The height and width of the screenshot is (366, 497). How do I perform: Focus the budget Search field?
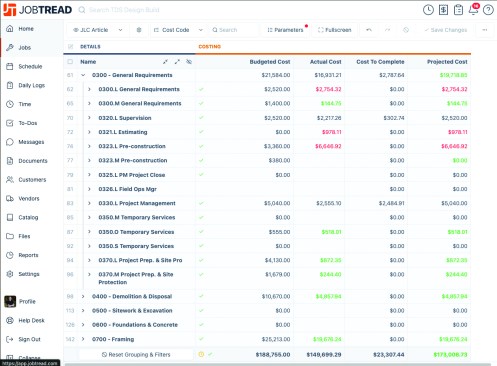click(233, 30)
